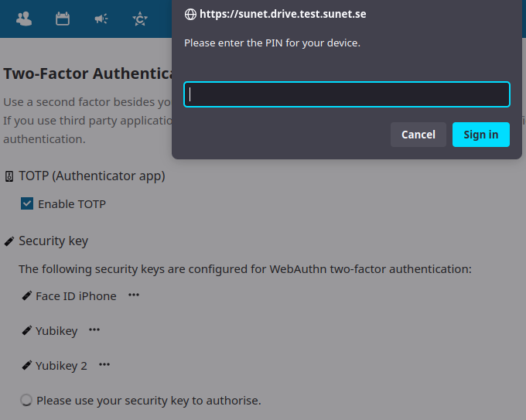
Task: Cancel the PIN prompt dialog
Action: pyautogui.click(x=418, y=135)
